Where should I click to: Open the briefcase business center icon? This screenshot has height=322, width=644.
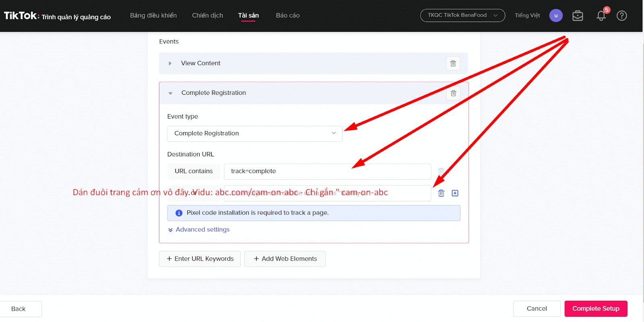pyautogui.click(x=578, y=16)
